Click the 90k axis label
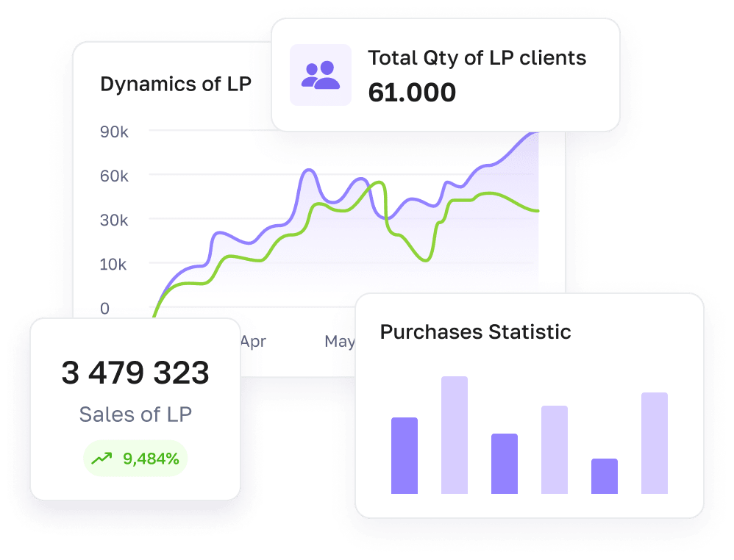Image resolution: width=734 pixels, height=560 pixels. 114,132
